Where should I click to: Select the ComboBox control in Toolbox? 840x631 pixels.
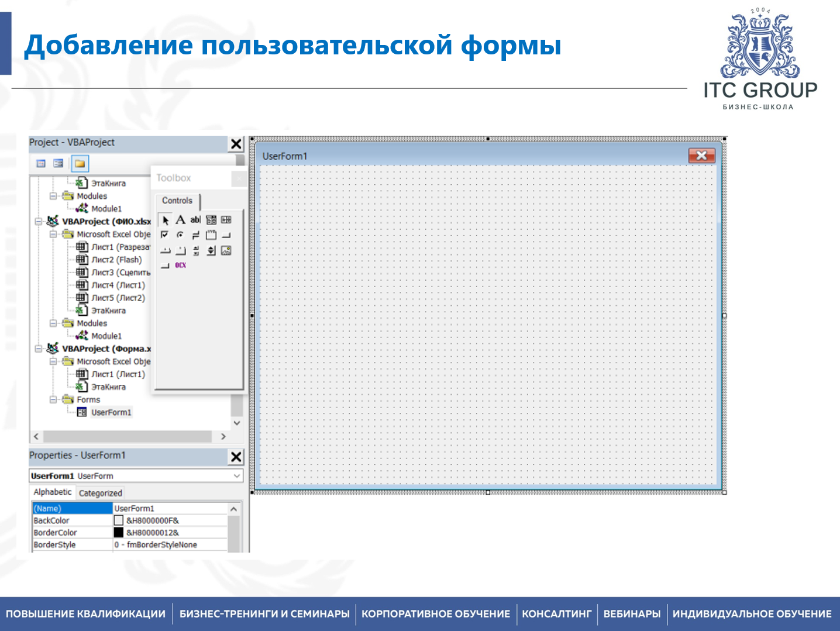point(211,220)
